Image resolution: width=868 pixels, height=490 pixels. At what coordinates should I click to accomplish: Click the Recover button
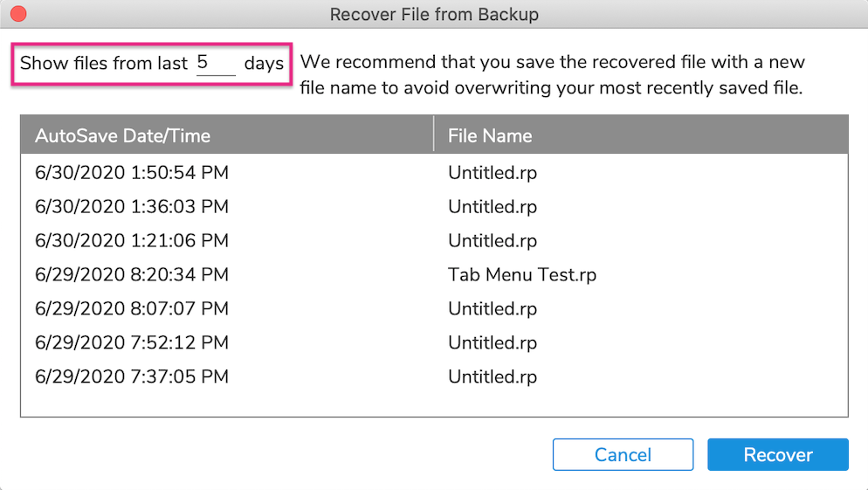pyautogui.click(x=778, y=454)
